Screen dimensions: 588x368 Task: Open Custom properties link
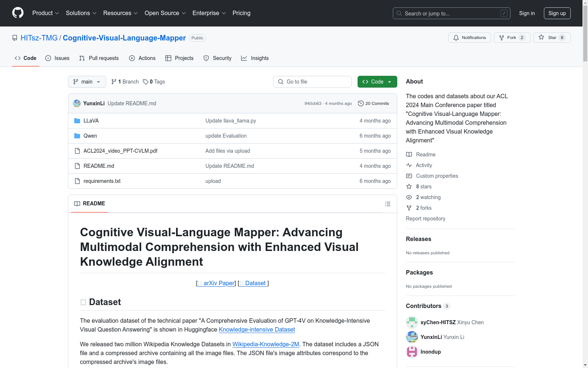432,176
